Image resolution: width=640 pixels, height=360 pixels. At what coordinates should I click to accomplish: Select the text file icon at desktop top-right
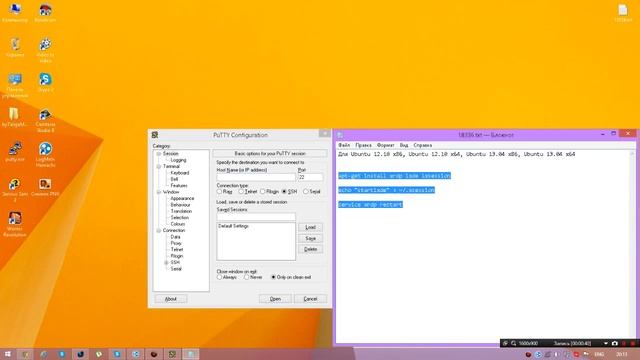[622, 12]
